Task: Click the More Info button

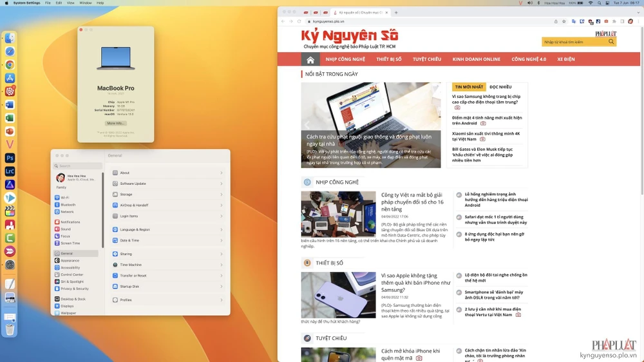Action: pos(116,123)
